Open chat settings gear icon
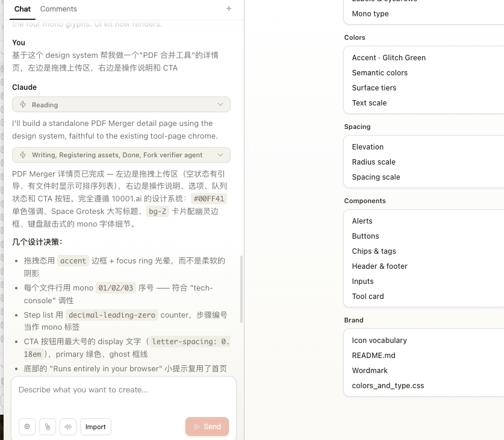 (x=27, y=427)
